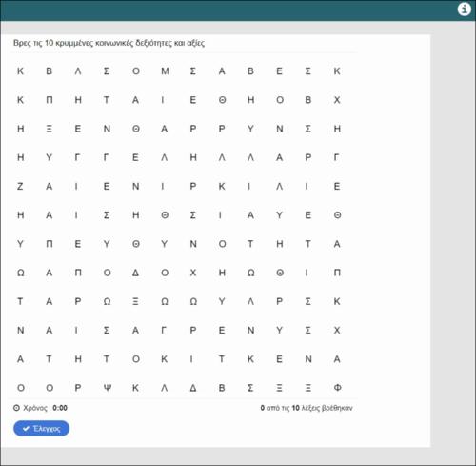Select final letter Α of ΥΠΕΥΘΥΝΟΤΗΤΑ
The width and height of the screenshot is (476, 466).
[x=337, y=244]
